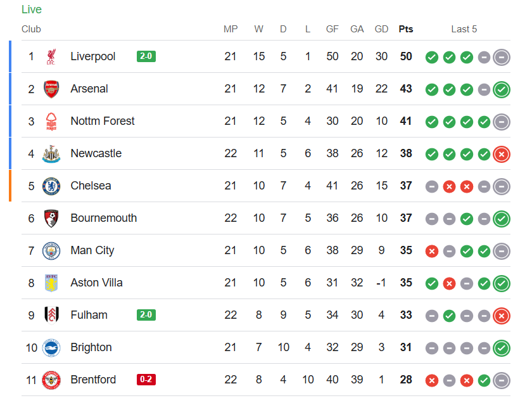Click the Fulham club crest

[51, 316]
